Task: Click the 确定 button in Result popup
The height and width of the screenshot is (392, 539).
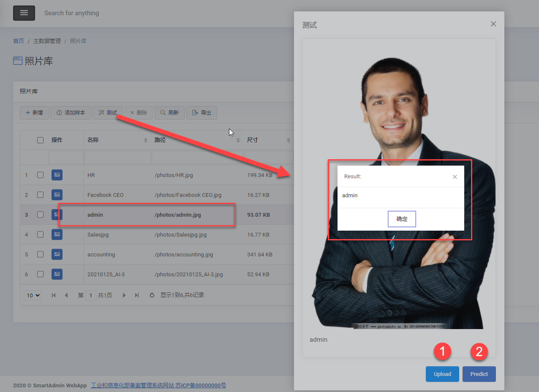Action: (402, 219)
